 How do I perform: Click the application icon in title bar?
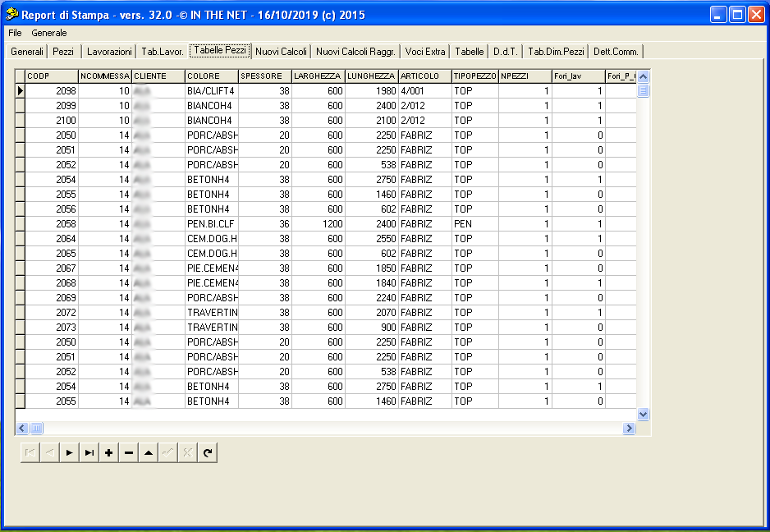click(11, 15)
